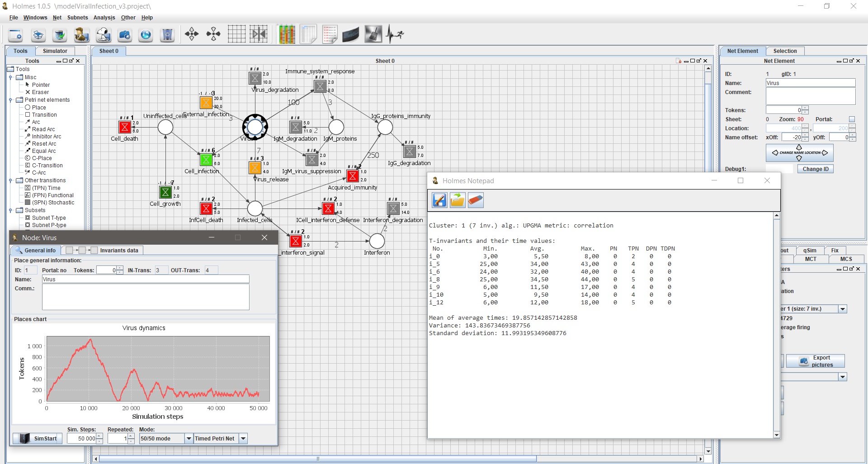Open the Timed Petri Net dropdown
868x464 pixels.
coord(243,438)
